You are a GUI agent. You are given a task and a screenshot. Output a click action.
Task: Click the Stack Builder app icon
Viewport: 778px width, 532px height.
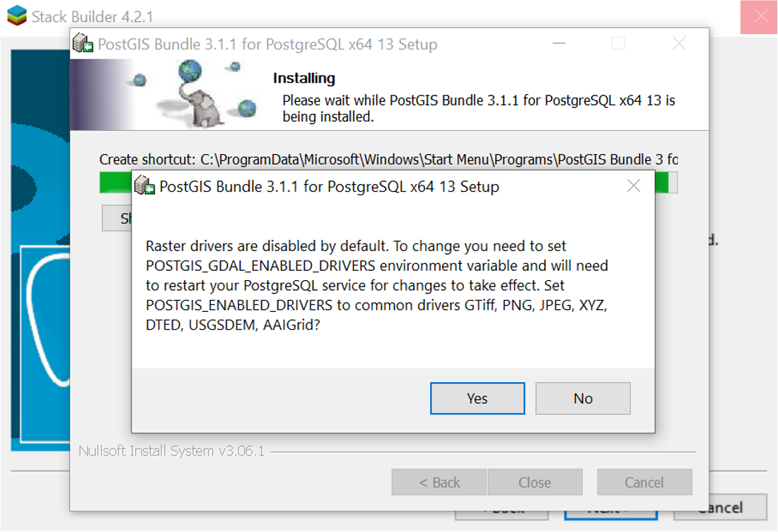[x=16, y=16]
